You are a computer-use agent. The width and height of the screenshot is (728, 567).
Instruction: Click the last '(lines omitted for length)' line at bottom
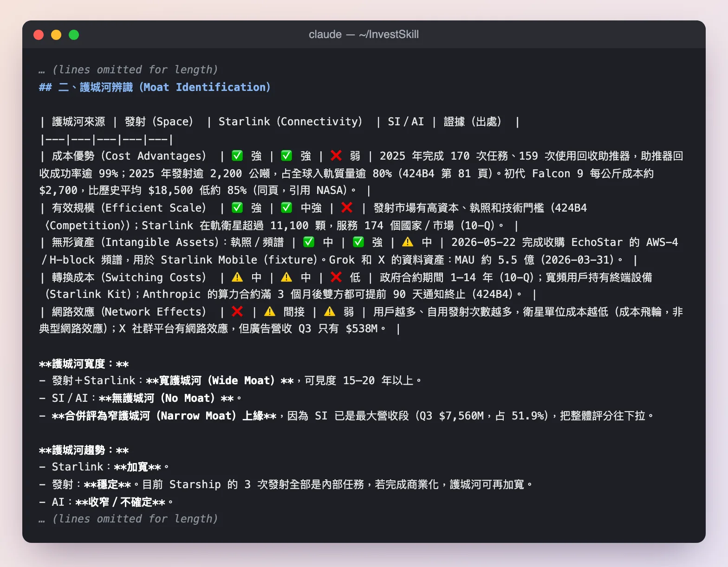tap(135, 519)
